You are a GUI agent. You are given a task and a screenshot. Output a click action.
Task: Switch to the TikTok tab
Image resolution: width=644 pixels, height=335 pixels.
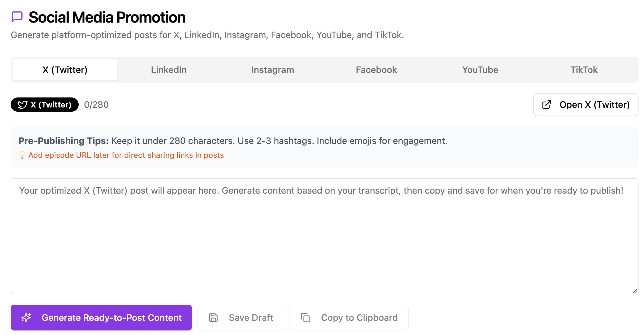coord(584,70)
